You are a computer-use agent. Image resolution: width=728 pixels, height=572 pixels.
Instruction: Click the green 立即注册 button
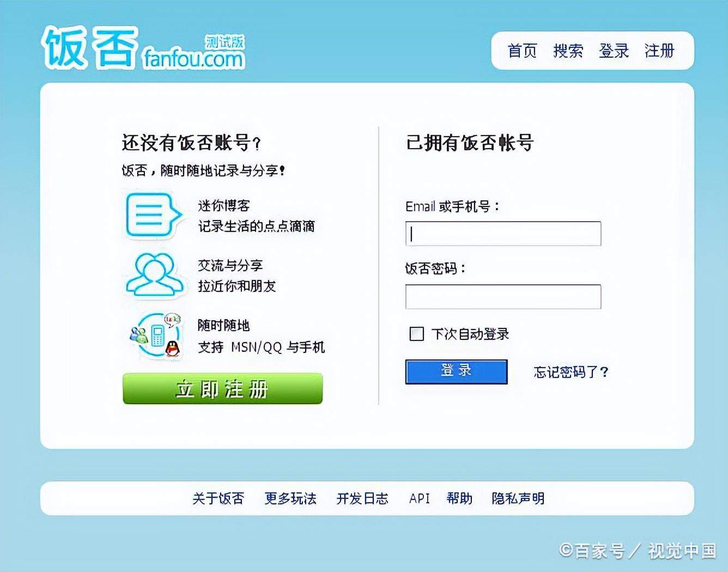point(222,388)
